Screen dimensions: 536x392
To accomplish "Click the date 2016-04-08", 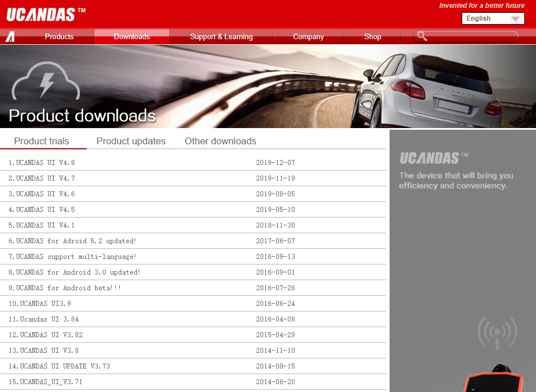I will click(276, 319).
